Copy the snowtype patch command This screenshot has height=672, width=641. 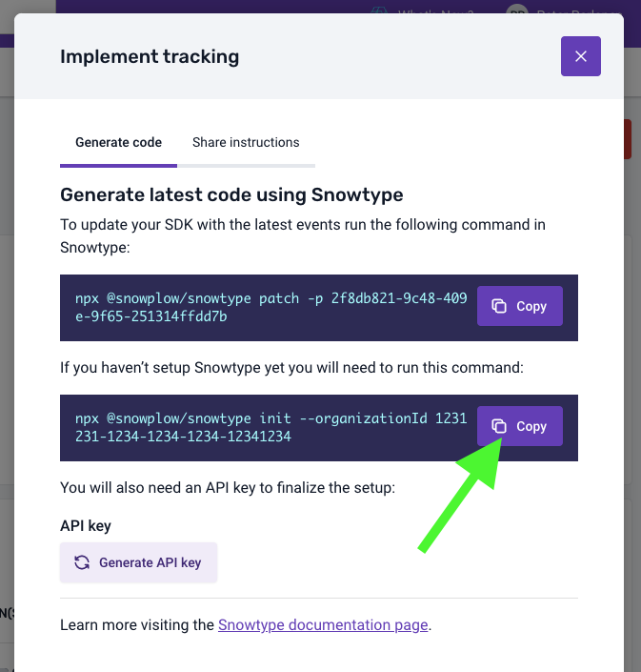(x=520, y=306)
